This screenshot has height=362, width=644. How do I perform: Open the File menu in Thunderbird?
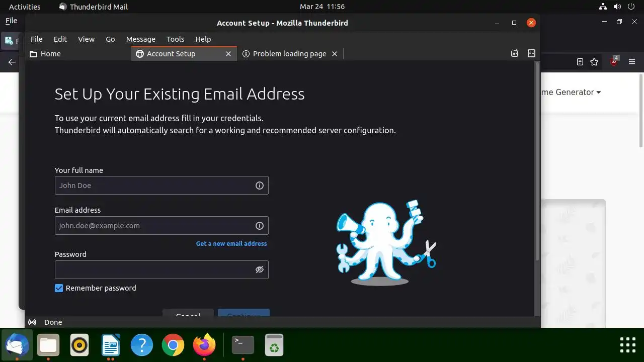36,39
